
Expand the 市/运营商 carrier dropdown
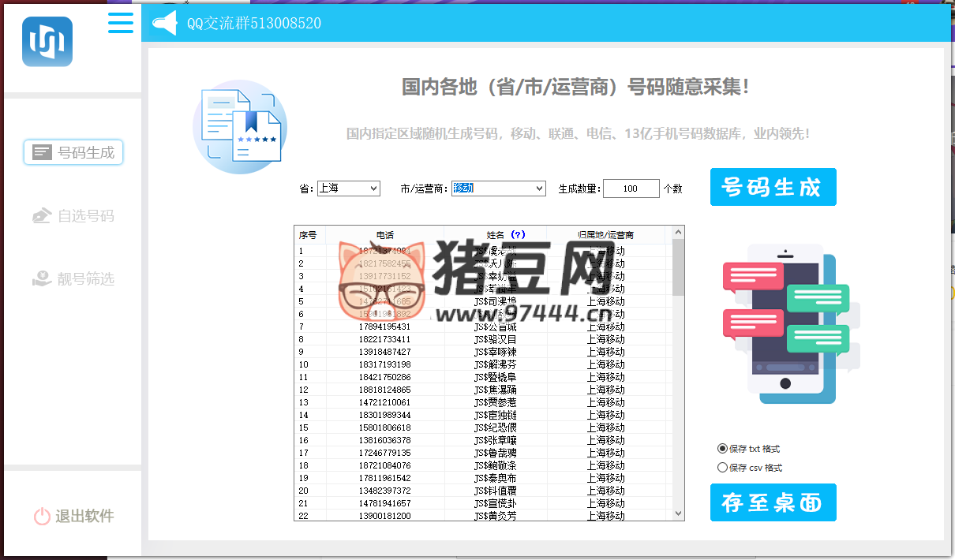[498, 189]
